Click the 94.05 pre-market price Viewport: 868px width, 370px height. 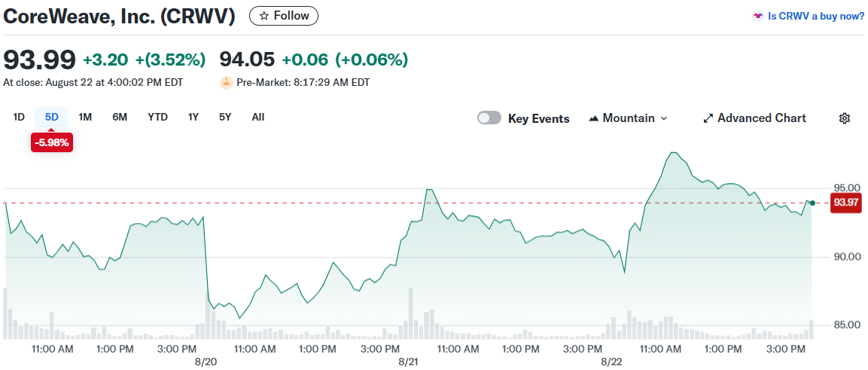click(x=247, y=60)
